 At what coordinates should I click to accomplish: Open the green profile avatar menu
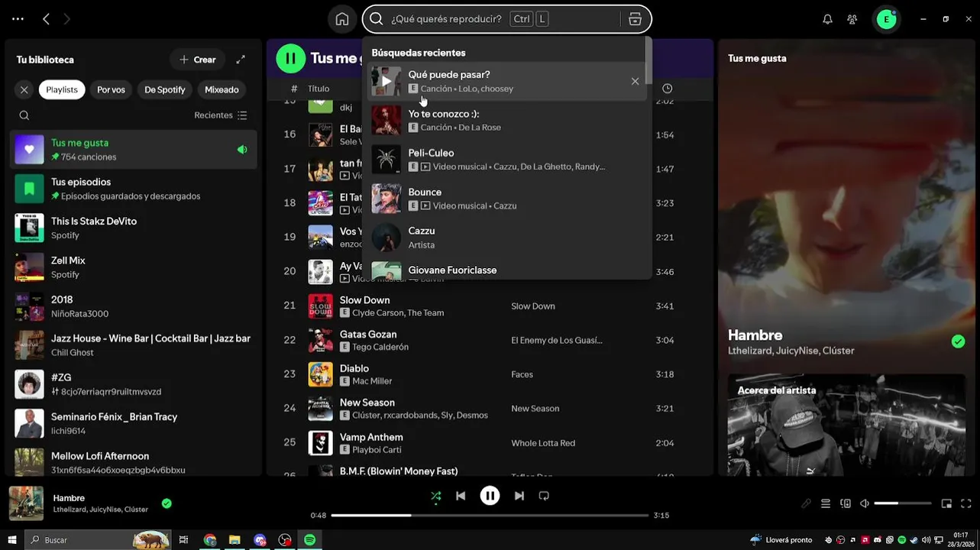886,19
